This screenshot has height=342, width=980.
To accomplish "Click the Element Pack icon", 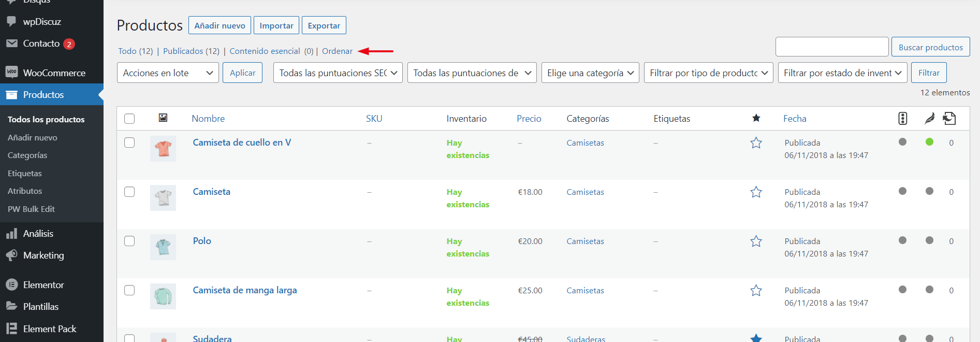I will tap(11, 329).
